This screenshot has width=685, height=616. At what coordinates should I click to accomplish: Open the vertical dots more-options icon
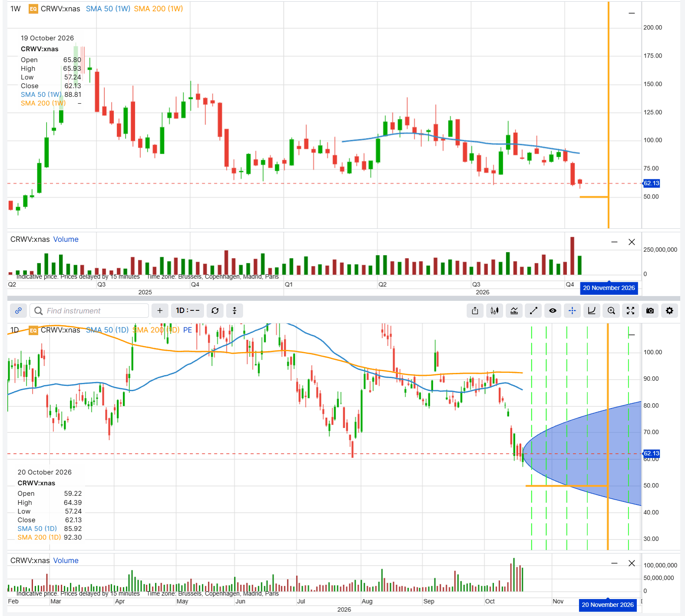[234, 311]
